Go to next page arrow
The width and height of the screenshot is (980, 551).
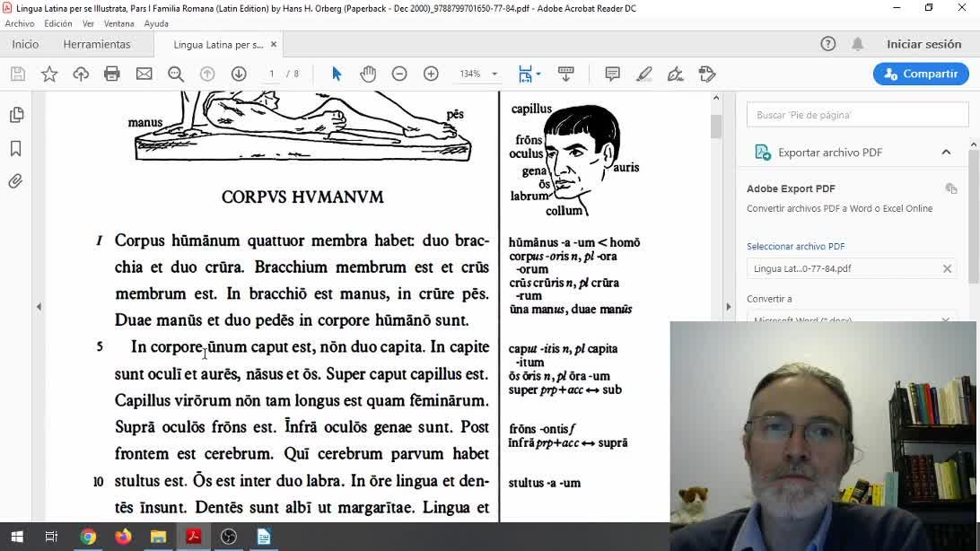click(239, 74)
